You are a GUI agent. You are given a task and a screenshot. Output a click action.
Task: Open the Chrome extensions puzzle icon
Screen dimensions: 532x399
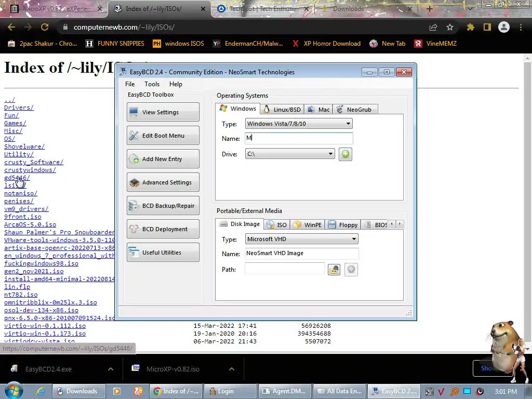tap(471, 27)
